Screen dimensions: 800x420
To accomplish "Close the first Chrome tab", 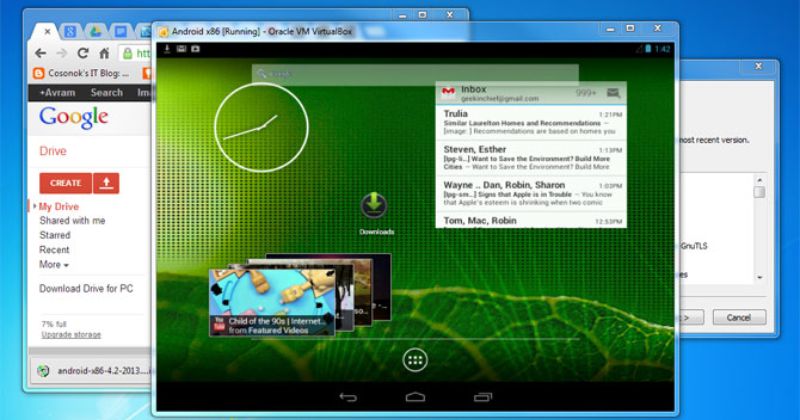I will click(47, 32).
